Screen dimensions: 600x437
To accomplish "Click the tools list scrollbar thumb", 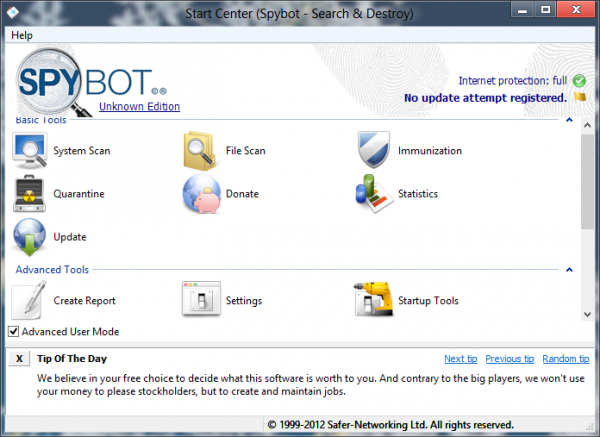I will point(587,182).
